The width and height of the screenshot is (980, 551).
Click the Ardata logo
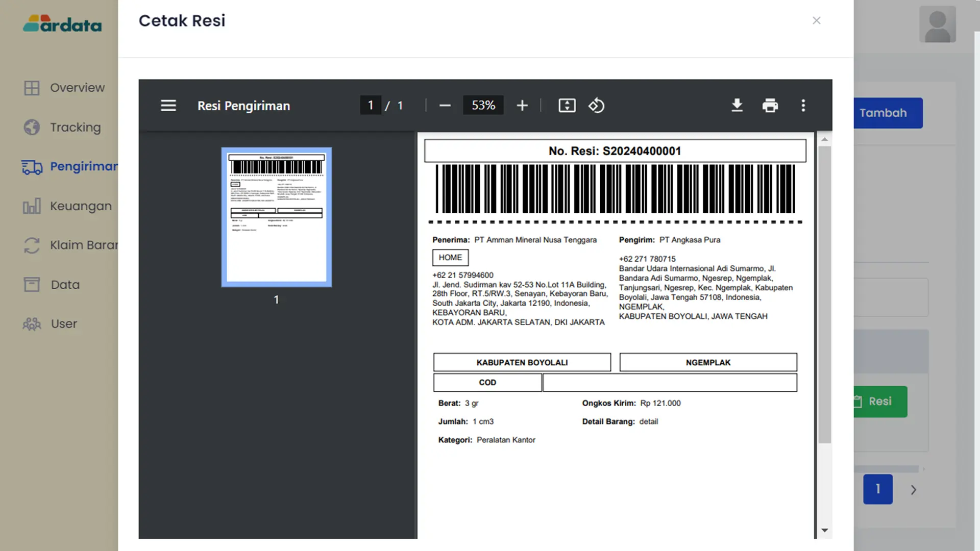(x=62, y=24)
